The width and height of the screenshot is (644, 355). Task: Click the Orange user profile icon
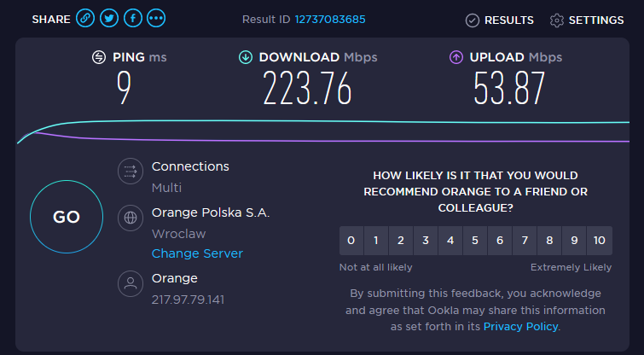point(131,284)
